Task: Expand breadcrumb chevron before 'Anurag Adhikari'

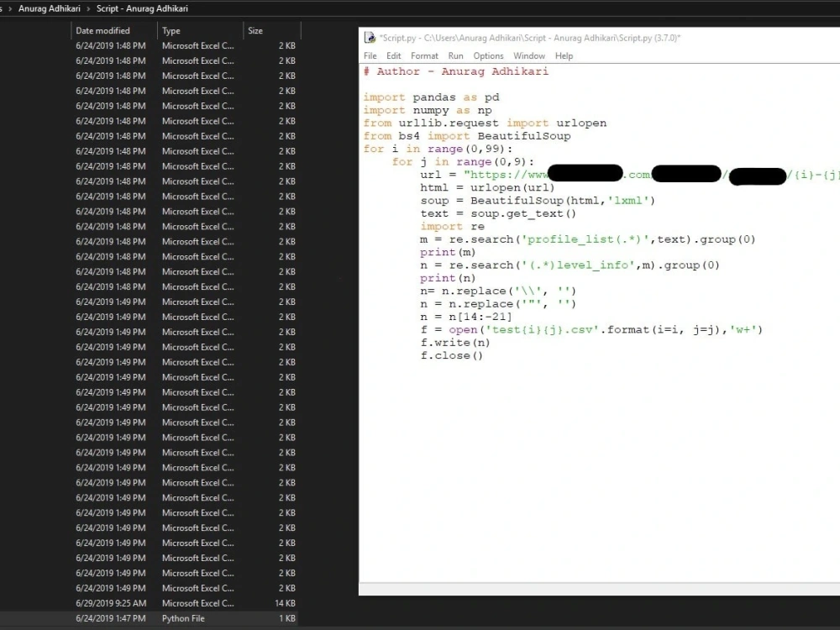Action: pyautogui.click(x=9, y=8)
